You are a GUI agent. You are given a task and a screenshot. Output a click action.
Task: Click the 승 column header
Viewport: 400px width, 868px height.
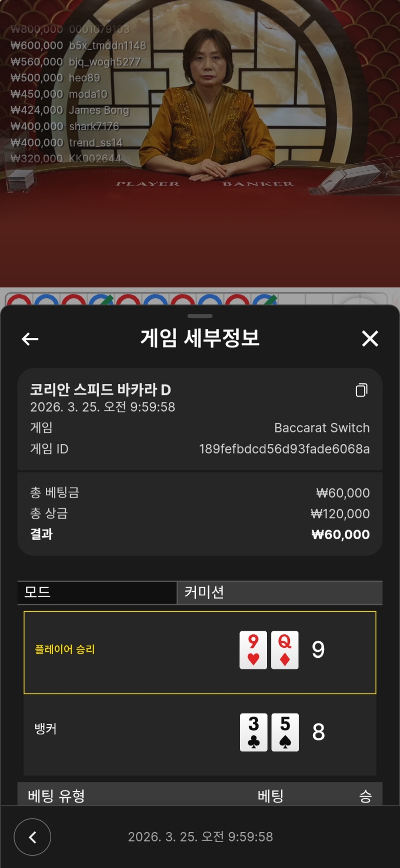365,795
